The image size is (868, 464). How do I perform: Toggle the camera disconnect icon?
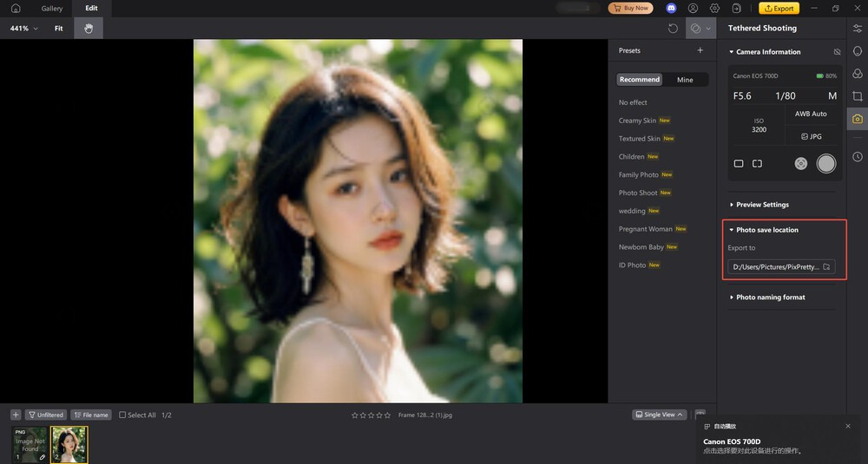point(837,52)
